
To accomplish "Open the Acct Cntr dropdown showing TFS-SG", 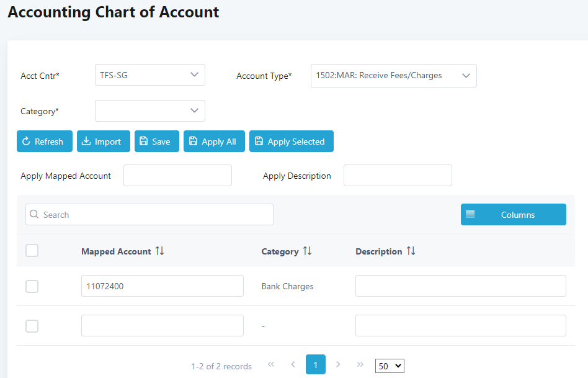I will point(150,75).
